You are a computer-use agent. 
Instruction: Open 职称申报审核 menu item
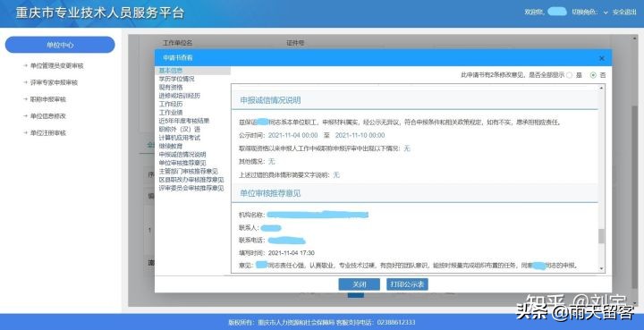pyautogui.click(x=47, y=99)
